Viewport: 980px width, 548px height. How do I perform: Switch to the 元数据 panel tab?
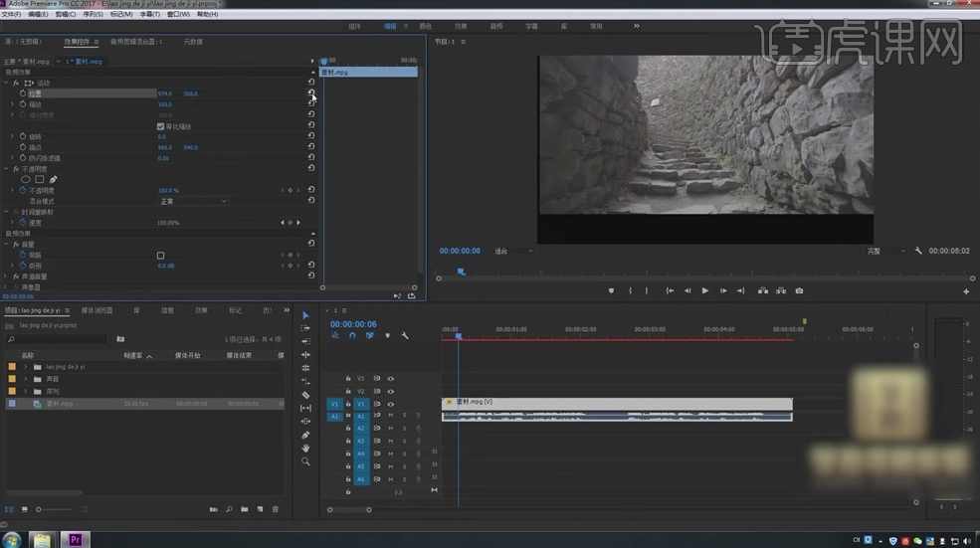[x=193, y=42]
